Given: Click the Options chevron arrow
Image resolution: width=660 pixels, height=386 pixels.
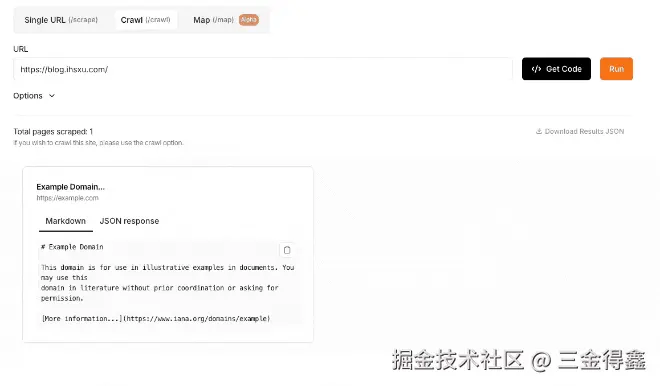Looking at the screenshot, I should point(52,96).
